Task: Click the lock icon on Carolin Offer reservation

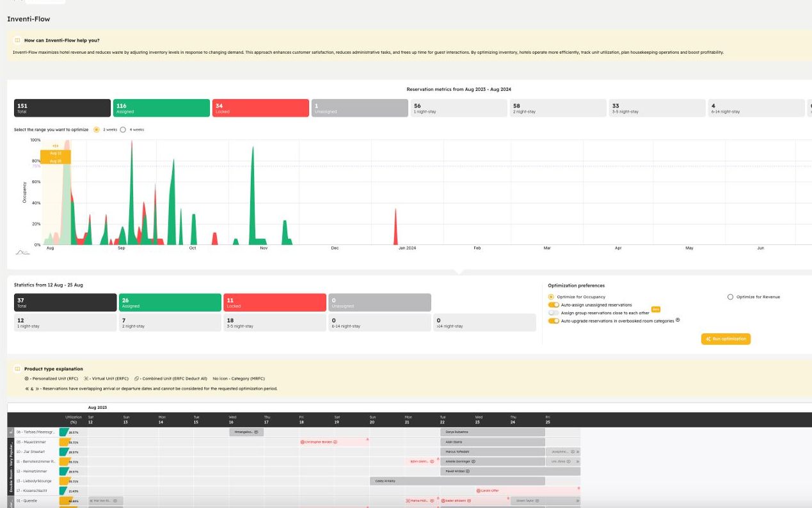Action: 478,491
